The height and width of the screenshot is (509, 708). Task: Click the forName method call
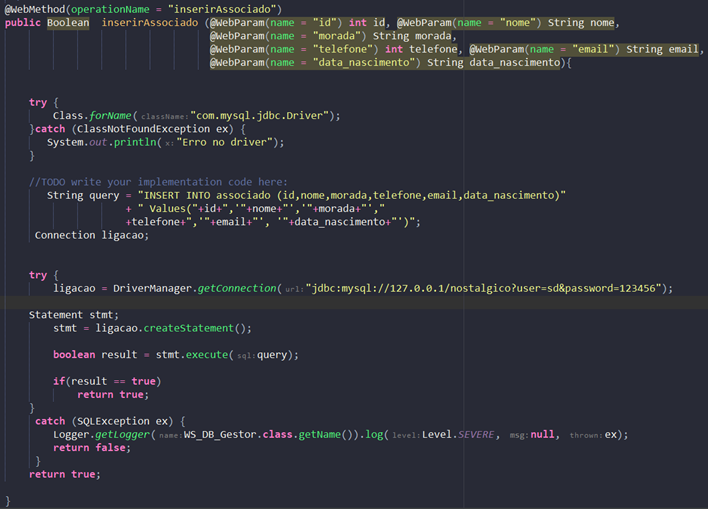(110, 116)
